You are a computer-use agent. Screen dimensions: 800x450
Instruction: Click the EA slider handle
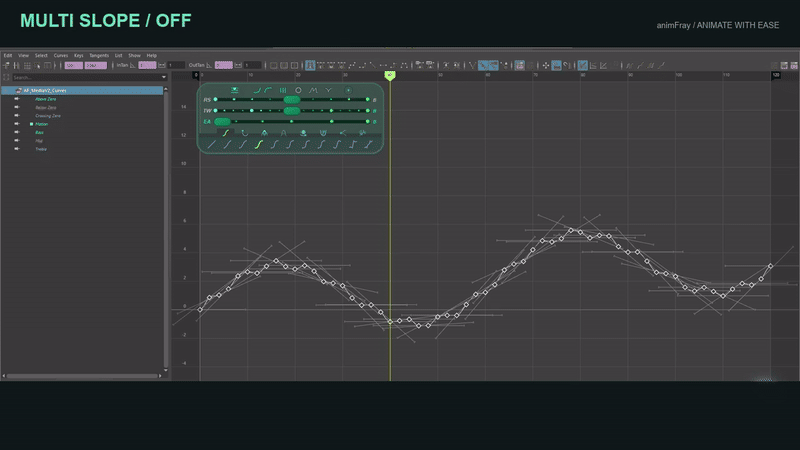coord(222,121)
